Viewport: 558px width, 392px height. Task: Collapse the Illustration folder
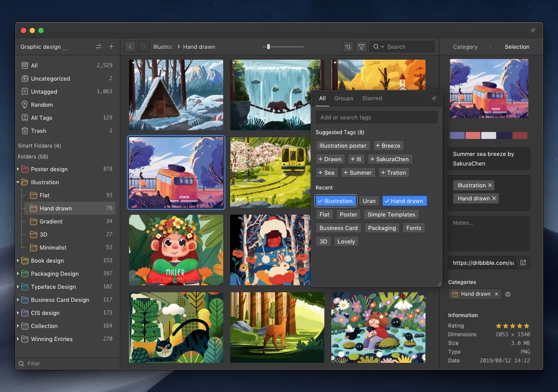(x=18, y=182)
